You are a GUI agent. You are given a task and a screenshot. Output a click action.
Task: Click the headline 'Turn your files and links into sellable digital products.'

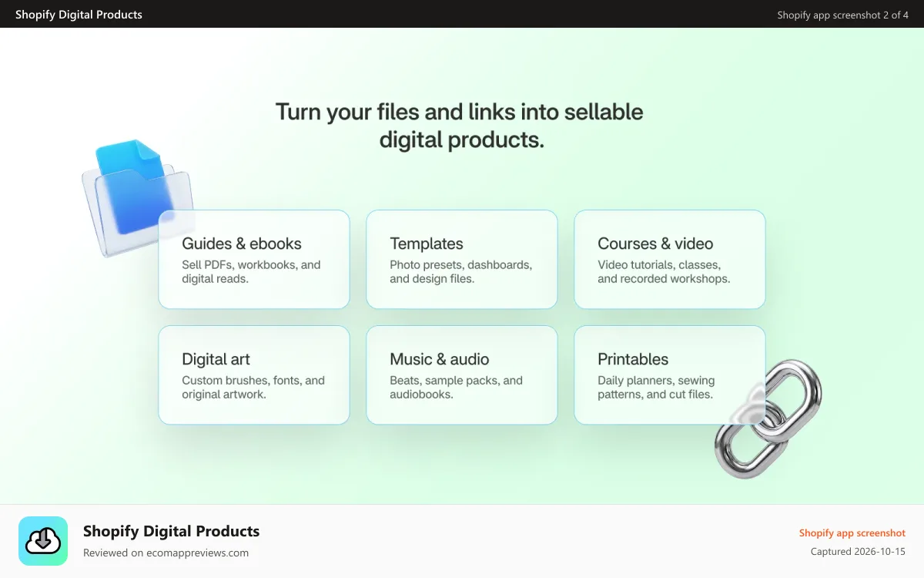(x=460, y=126)
